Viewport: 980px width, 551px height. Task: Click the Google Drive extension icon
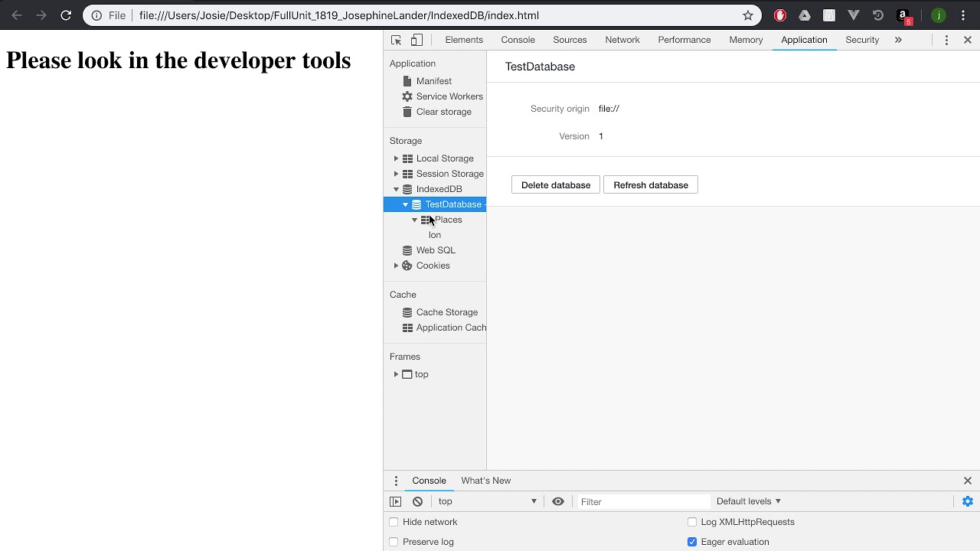(805, 15)
